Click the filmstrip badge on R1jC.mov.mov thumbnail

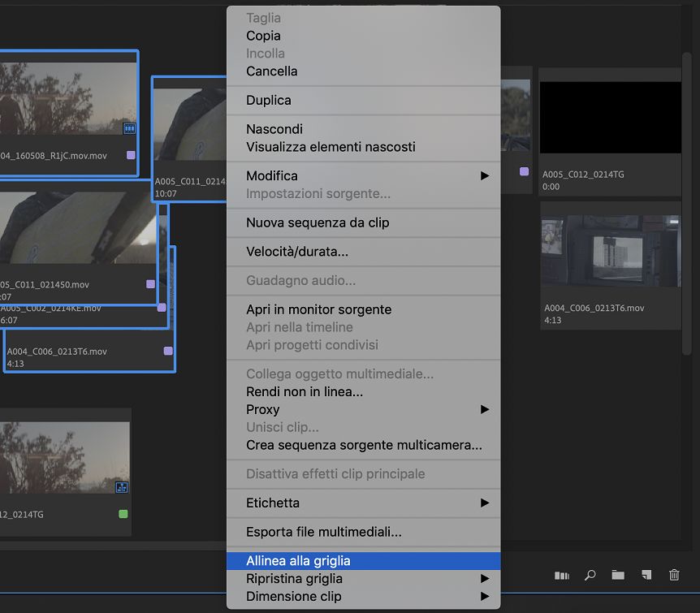point(129,128)
